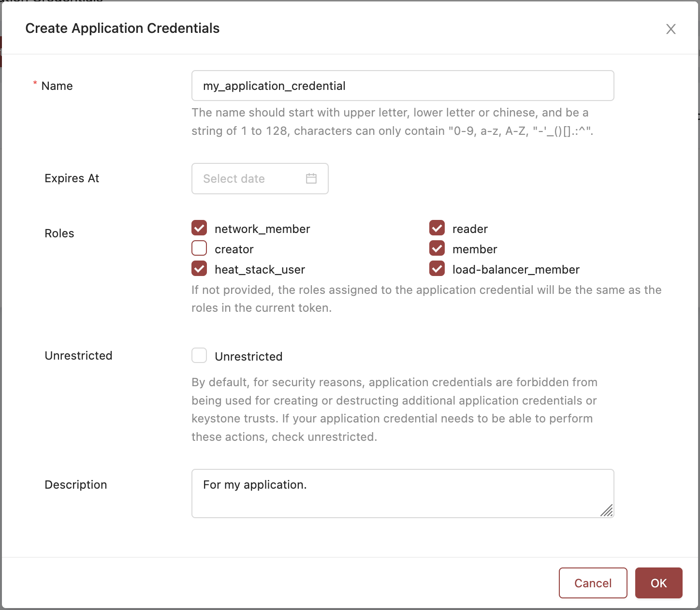
Task: Enable the Unrestricted checkbox
Action: coord(199,356)
